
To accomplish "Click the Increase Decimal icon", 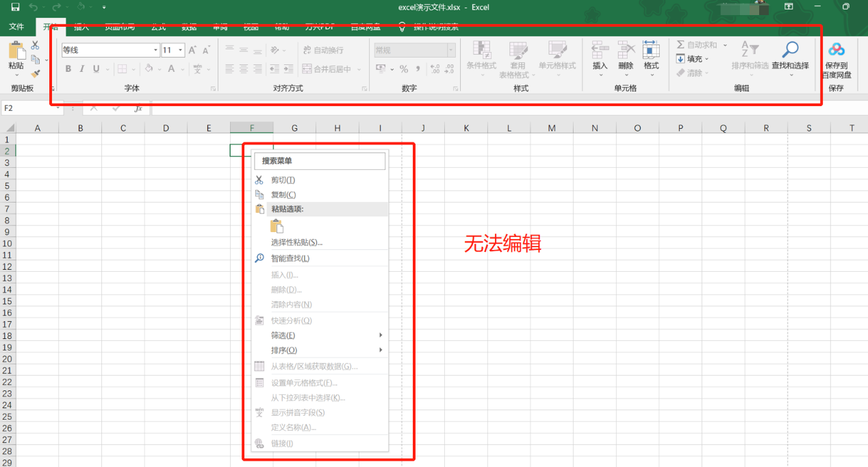I will point(435,69).
